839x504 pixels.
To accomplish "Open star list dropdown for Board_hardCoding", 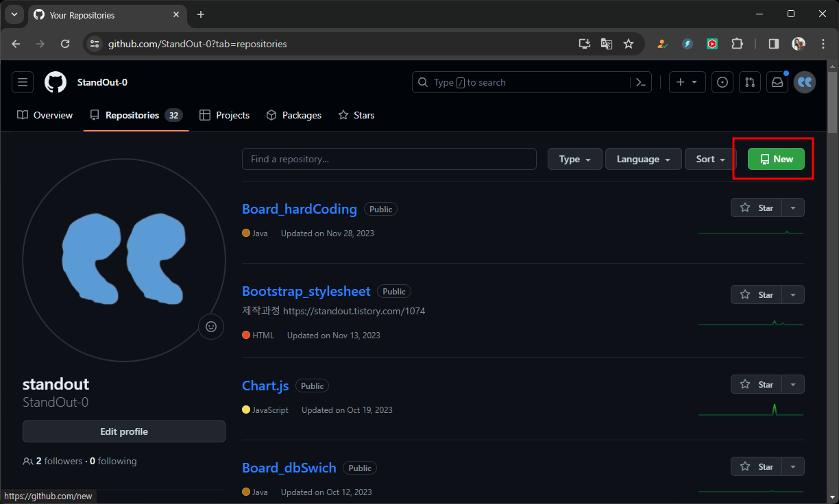I will pos(793,207).
